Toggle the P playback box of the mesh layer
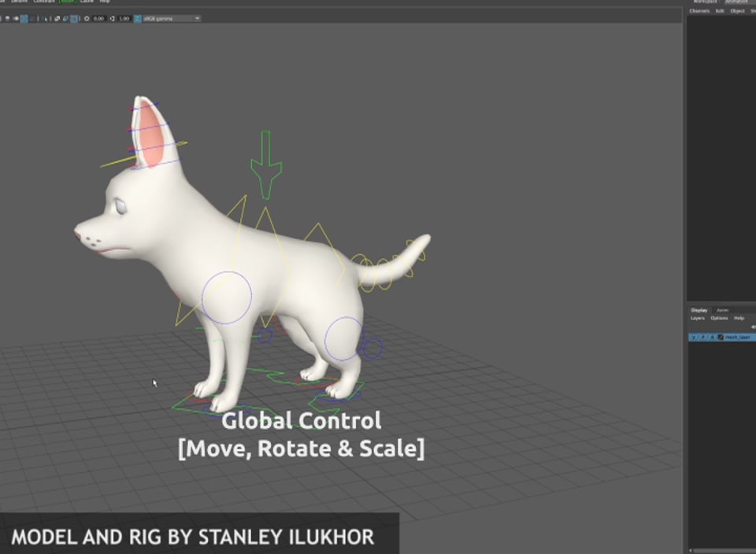Image resolution: width=756 pixels, height=554 pixels. (x=703, y=338)
